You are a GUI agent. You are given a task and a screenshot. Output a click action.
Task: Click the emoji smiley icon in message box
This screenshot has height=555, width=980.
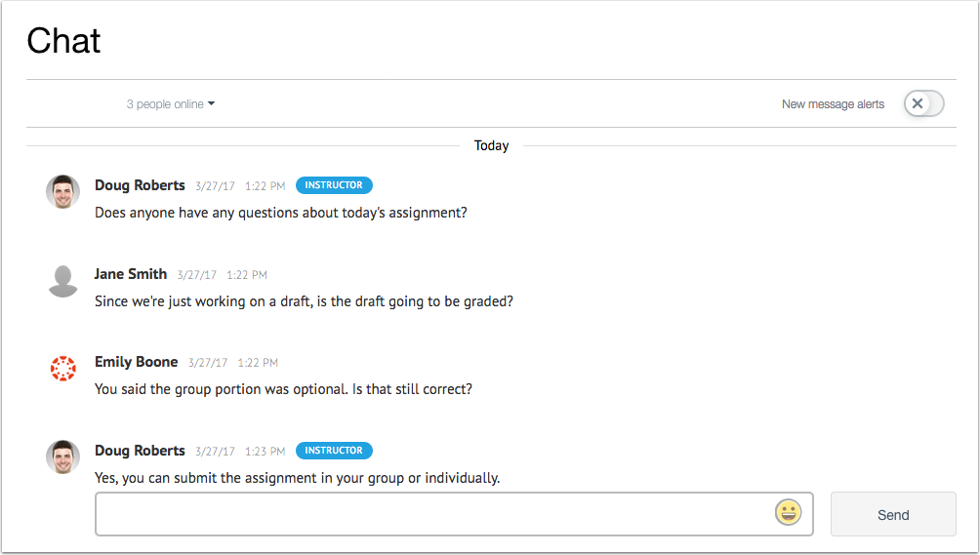click(788, 512)
